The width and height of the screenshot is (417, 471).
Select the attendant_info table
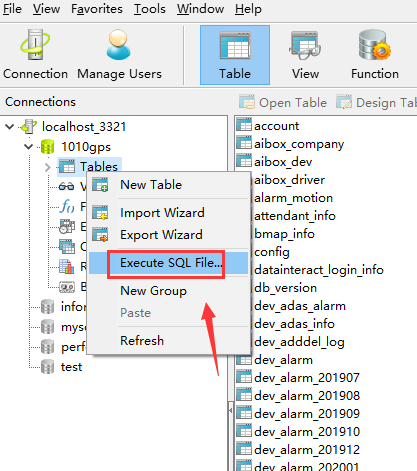295,216
